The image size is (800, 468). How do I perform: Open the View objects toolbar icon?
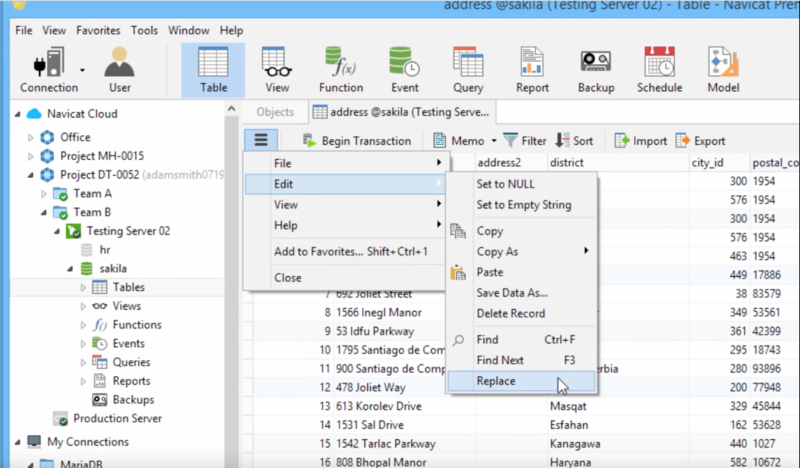tap(277, 70)
